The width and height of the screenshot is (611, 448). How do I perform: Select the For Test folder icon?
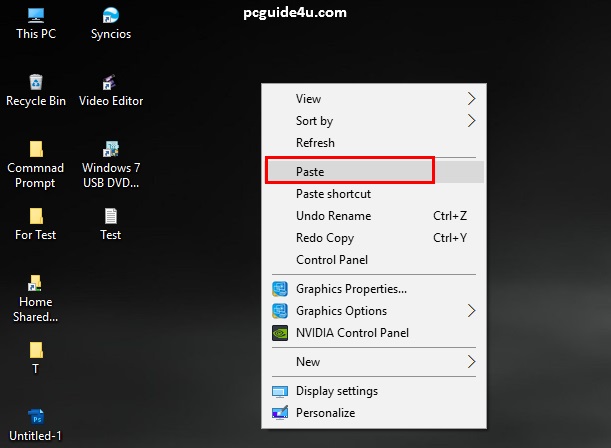tap(36, 217)
